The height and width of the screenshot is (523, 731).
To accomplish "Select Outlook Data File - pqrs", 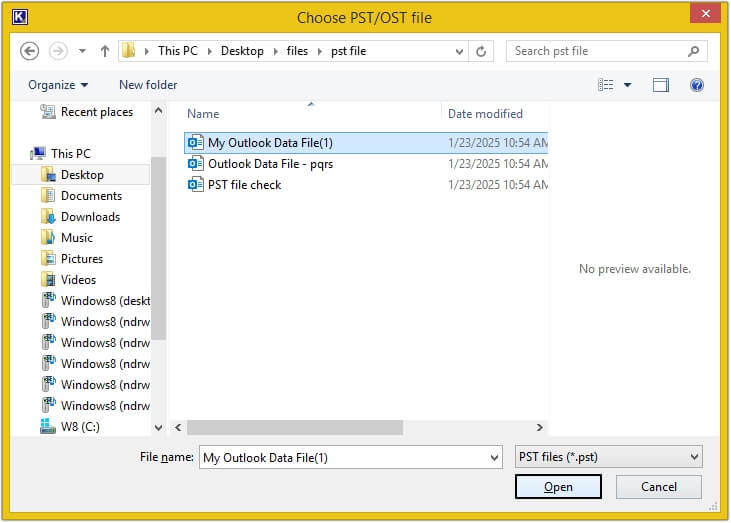I will 366,164.
